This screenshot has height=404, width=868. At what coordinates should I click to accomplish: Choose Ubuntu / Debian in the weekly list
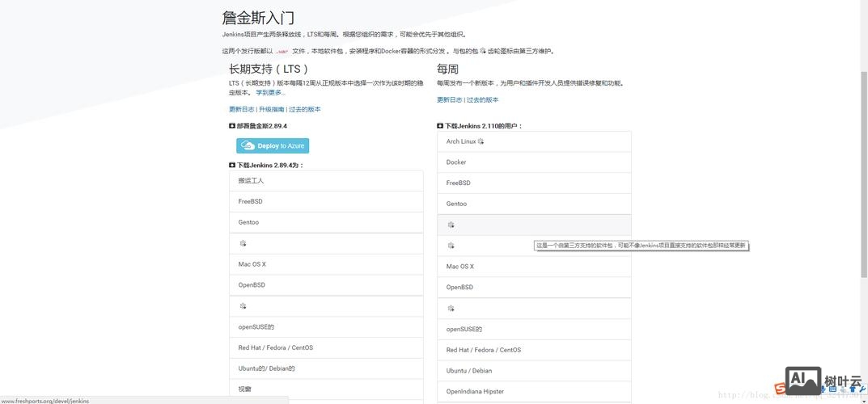point(534,371)
